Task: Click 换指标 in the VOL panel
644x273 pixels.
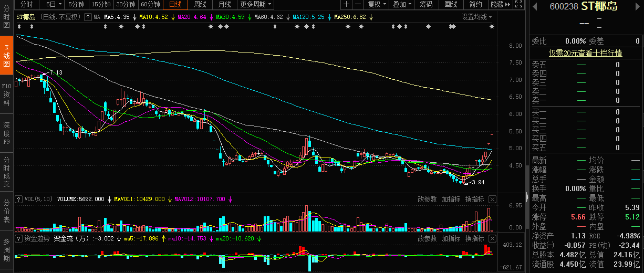Action: tap(474, 199)
